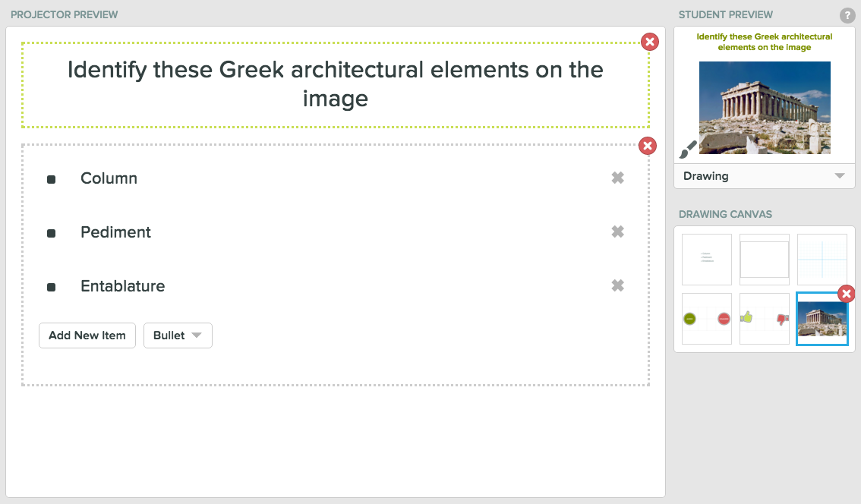Remove the "Pediment" list item

tap(617, 232)
